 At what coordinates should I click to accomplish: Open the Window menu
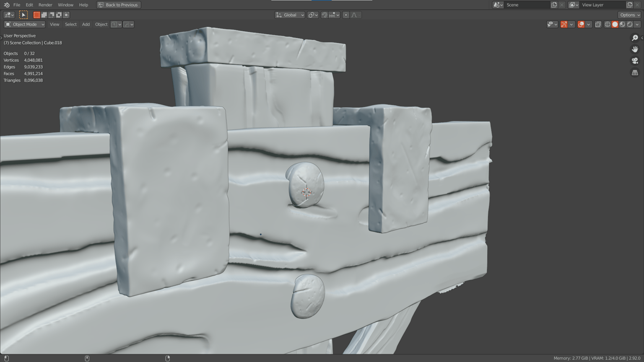(x=65, y=5)
